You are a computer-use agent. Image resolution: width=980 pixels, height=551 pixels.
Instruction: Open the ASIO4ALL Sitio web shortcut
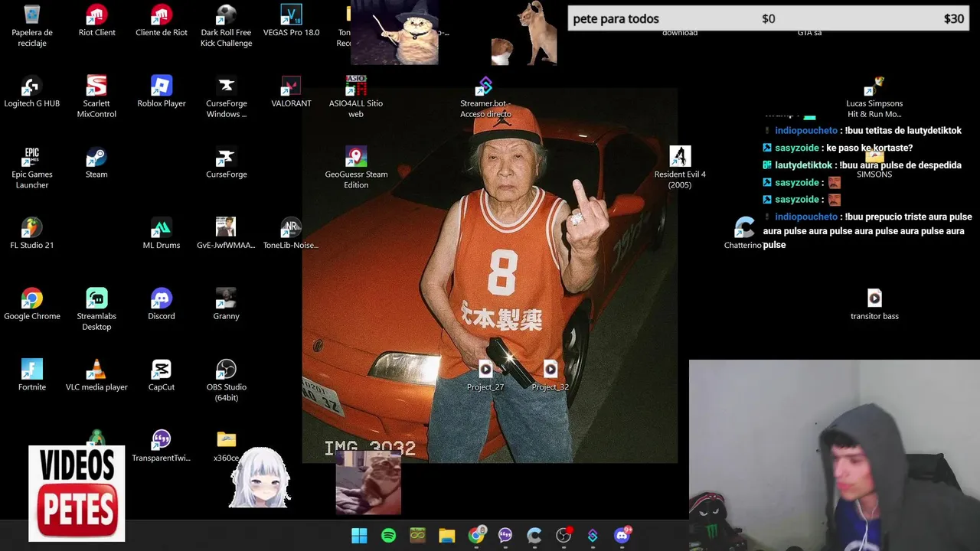[x=356, y=96]
